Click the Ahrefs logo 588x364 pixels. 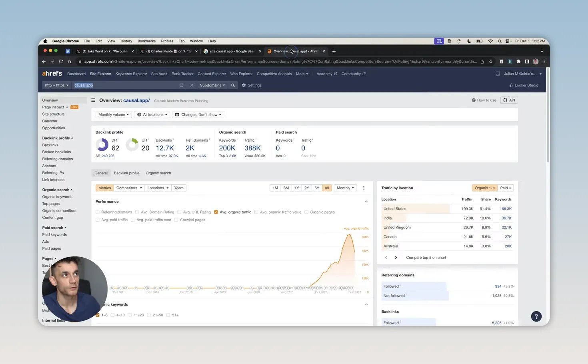pos(52,74)
